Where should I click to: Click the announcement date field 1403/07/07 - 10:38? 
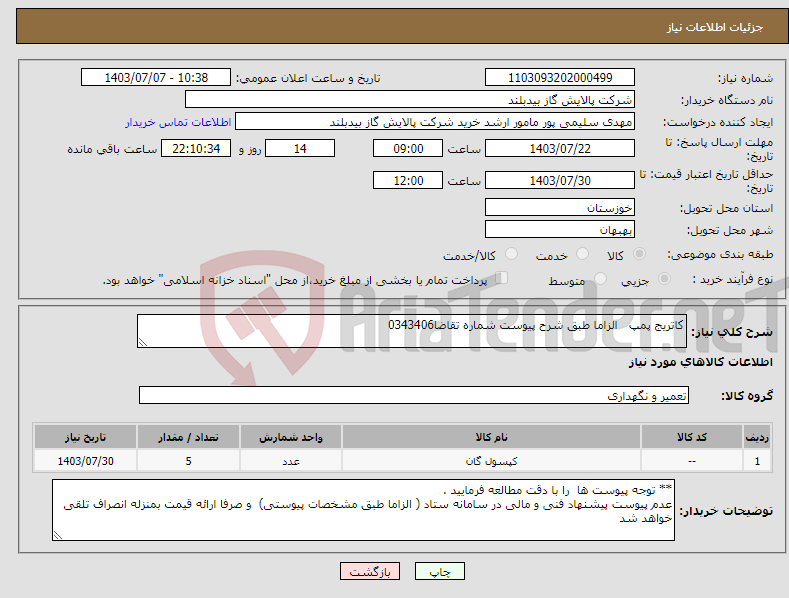click(x=156, y=78)
